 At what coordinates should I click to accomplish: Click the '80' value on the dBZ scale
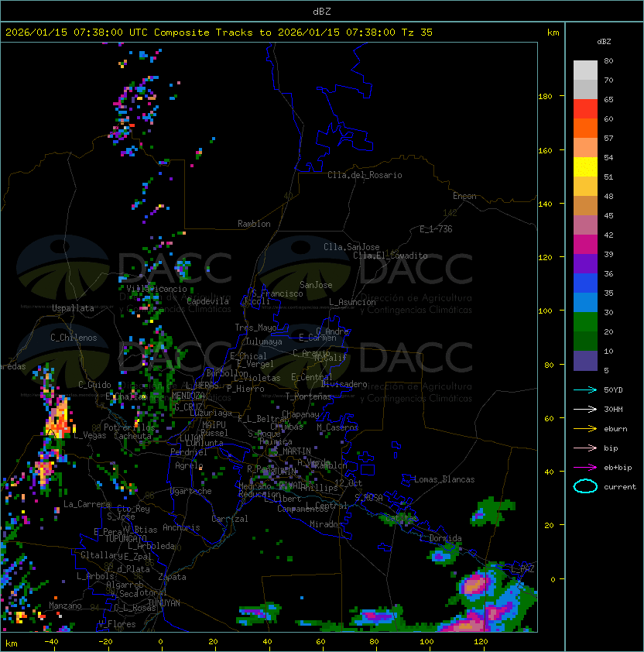pyautogui.click(x=608, y=60)
